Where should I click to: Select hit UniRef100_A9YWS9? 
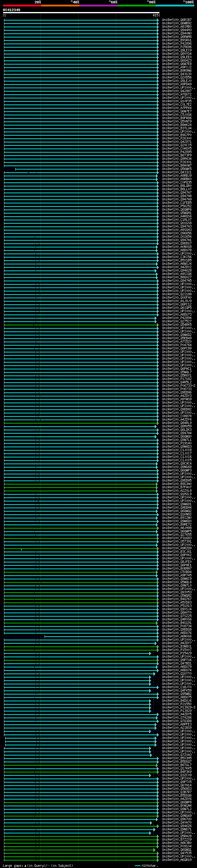[176, 399]
